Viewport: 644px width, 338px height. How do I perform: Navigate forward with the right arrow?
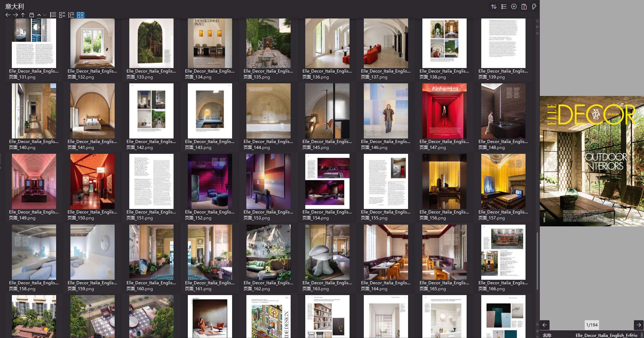pyautogui.click(x=15, y=15)
